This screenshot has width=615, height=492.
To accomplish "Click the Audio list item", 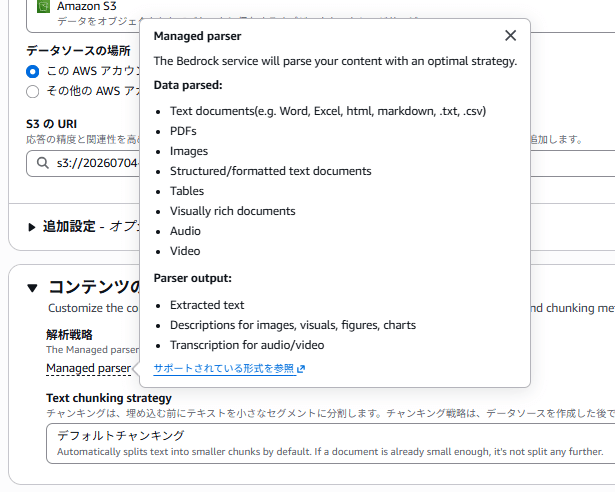I will click(x=185, y=231).
